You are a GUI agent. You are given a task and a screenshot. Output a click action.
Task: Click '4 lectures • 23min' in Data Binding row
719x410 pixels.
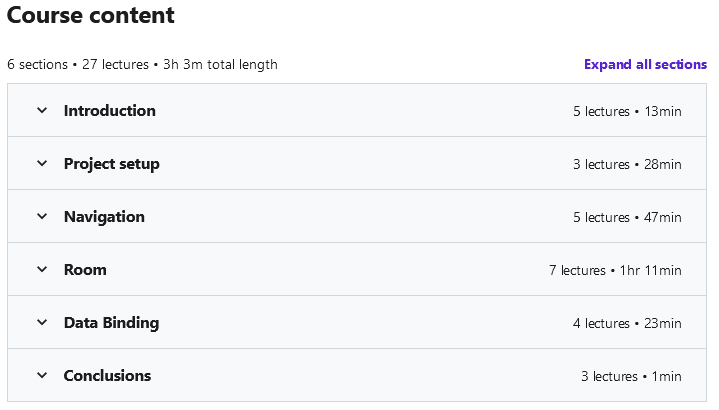(x=627, y=323)
